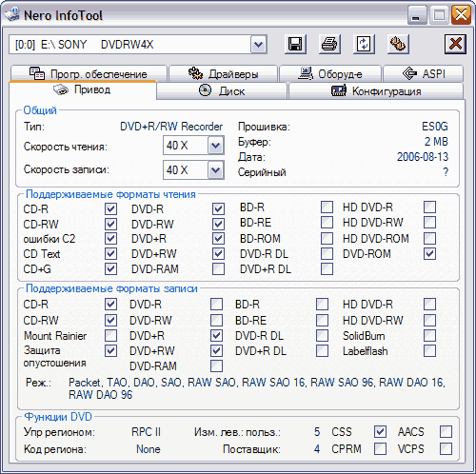This screenshot has width=476, height=474.
Task: Minimize the Nero InfoTool window
Action: coord(417,14)
